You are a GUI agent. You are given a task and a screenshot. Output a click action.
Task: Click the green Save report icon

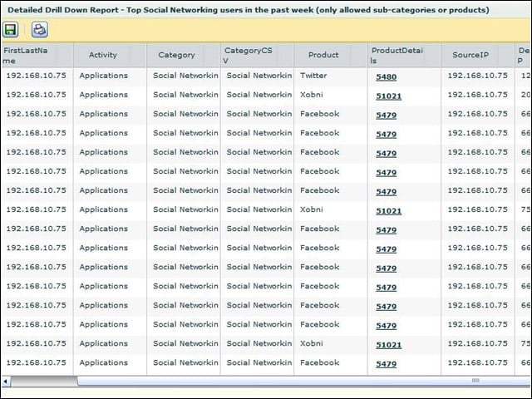coord(10,30)
